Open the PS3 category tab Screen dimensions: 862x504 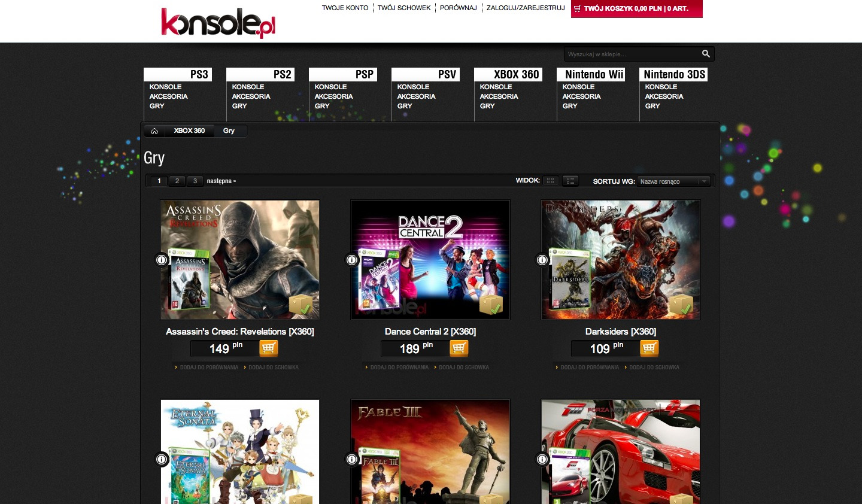coord(178,74)
